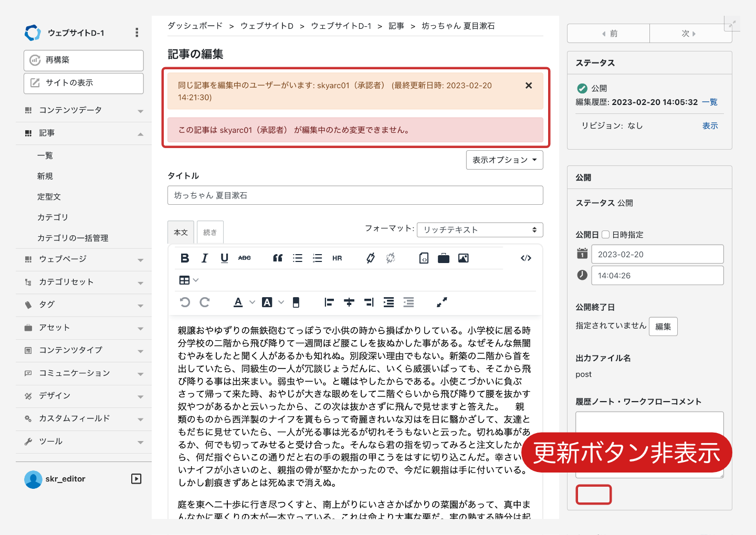Click the タイトル input field
Viewport: 756px width, 535px height.
pyautogui.click(x=355, y=195)
